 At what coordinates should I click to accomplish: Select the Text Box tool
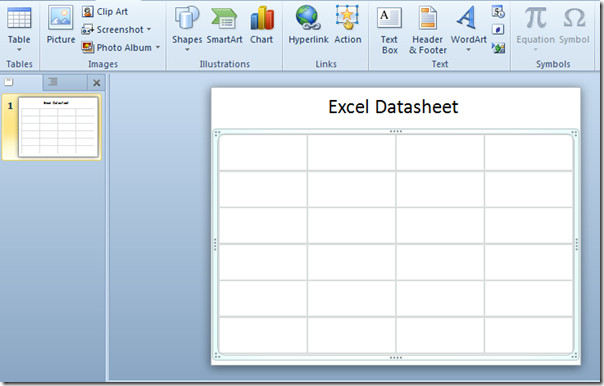389,31
